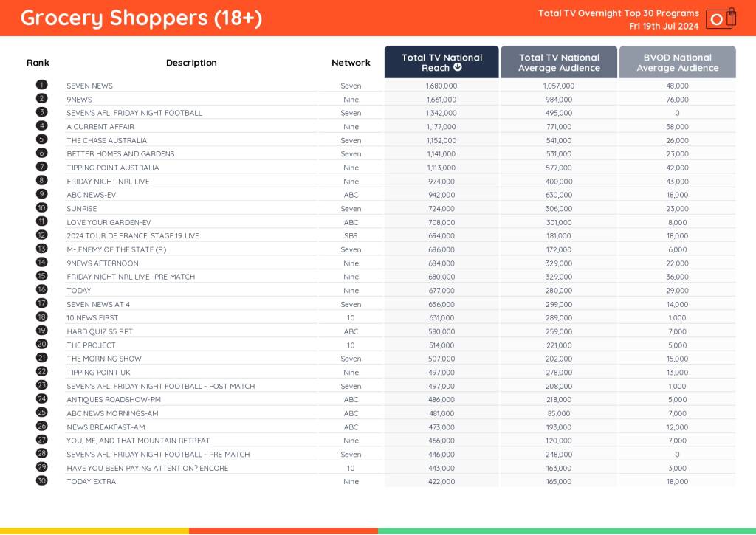Click the rank 15 number badge
Viewport: 756px width, 535px height.
(41, 276)
